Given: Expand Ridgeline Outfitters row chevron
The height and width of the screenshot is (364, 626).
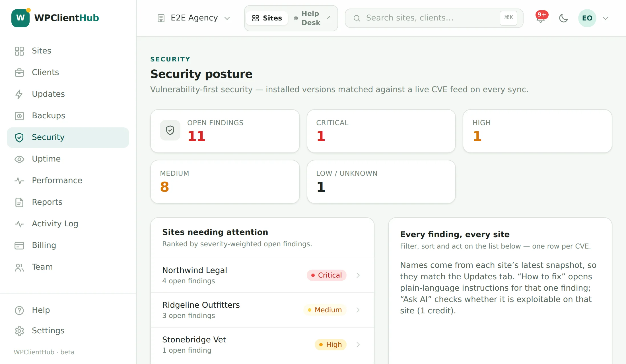Looking at the screenshot, I should tap(358, 310).
